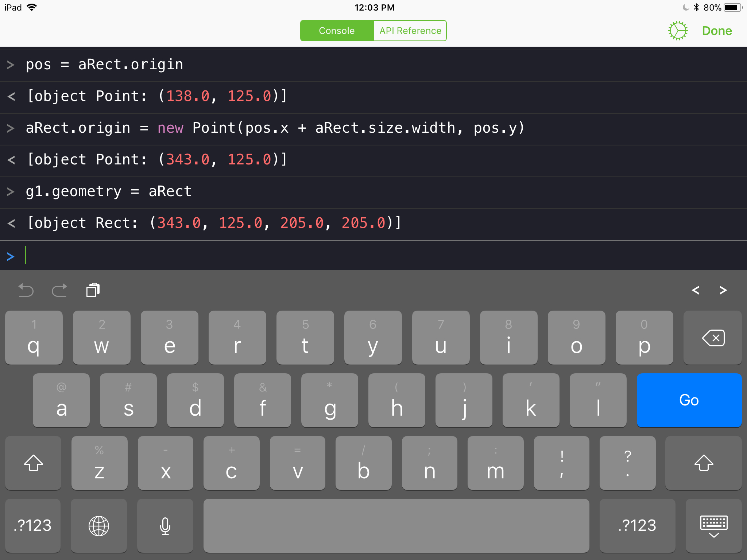Tap the globe keyboard language key

coord(99,526)
